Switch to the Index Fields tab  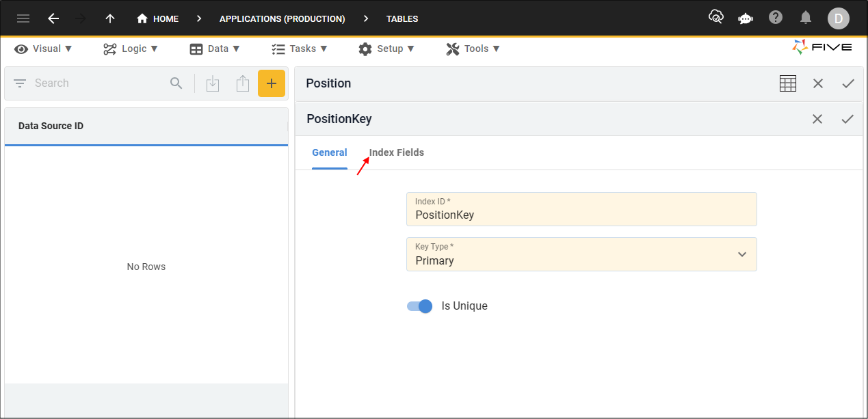[x=397, y=152]
